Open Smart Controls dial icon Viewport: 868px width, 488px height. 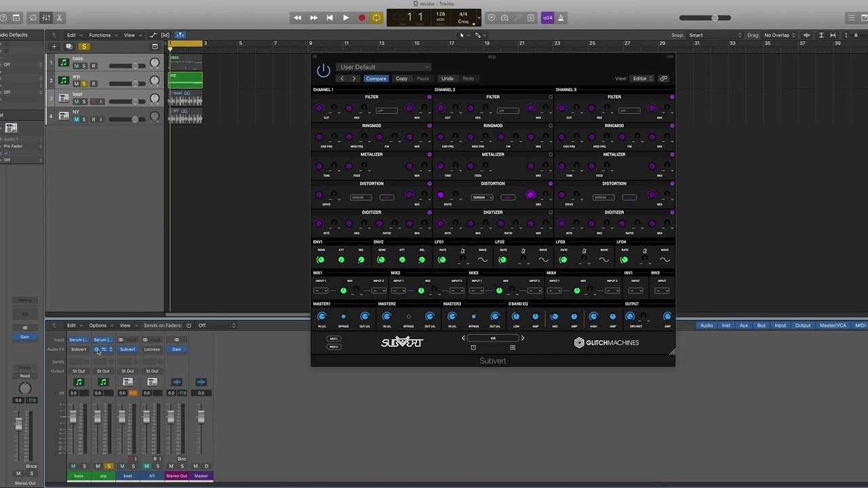pos(33,18)
